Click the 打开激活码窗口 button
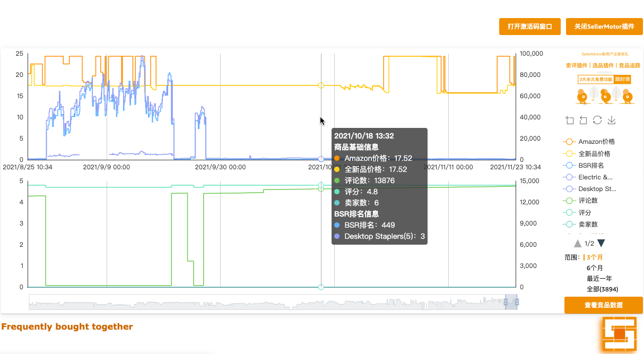The image size is (644, 354). (x=530, y=27)
